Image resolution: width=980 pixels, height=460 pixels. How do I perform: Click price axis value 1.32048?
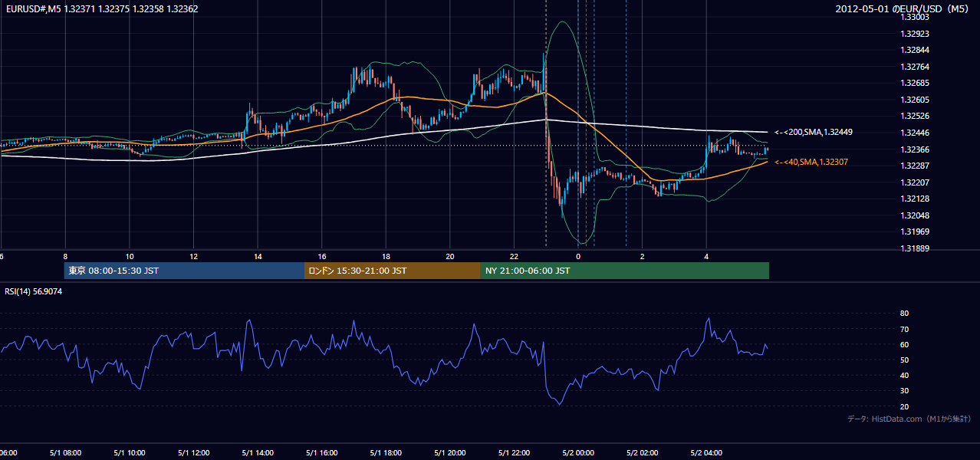(915, 215)
